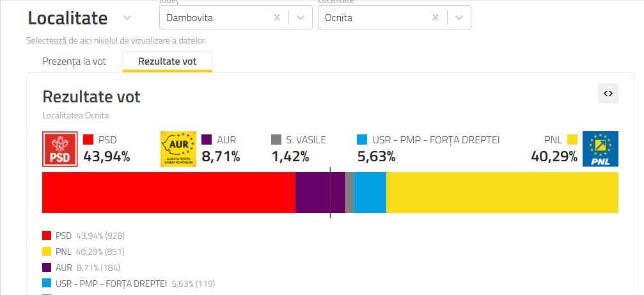
Task: Open the Localitate level dropdown chevron
Action: [x=127, y=18]
